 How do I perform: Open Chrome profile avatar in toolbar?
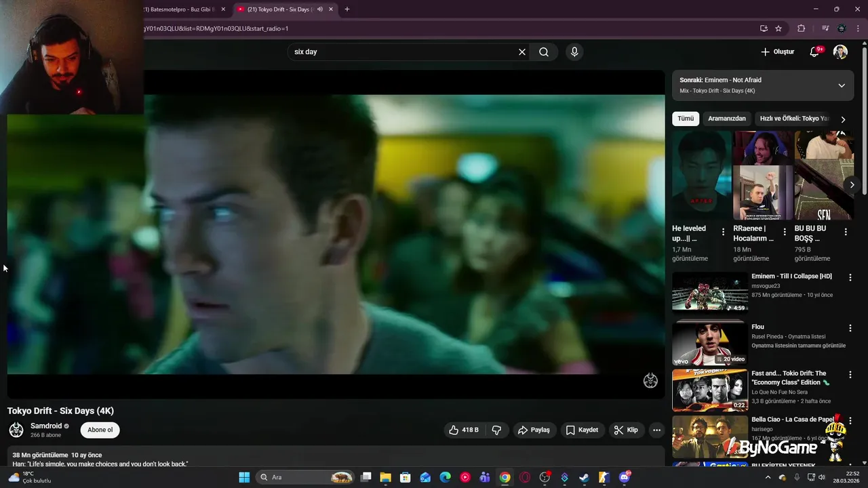[x=842, y=28]
